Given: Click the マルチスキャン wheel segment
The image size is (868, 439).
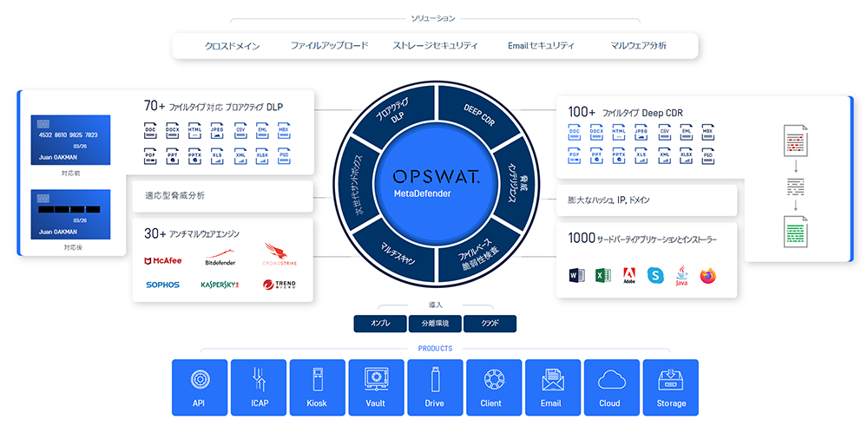Looking at the screenshot, I should pos(397,256).
